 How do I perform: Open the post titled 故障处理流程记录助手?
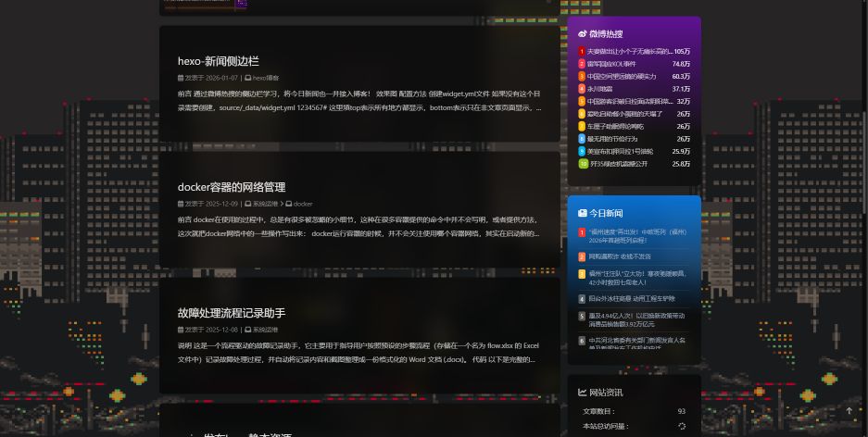coord(232,313)
